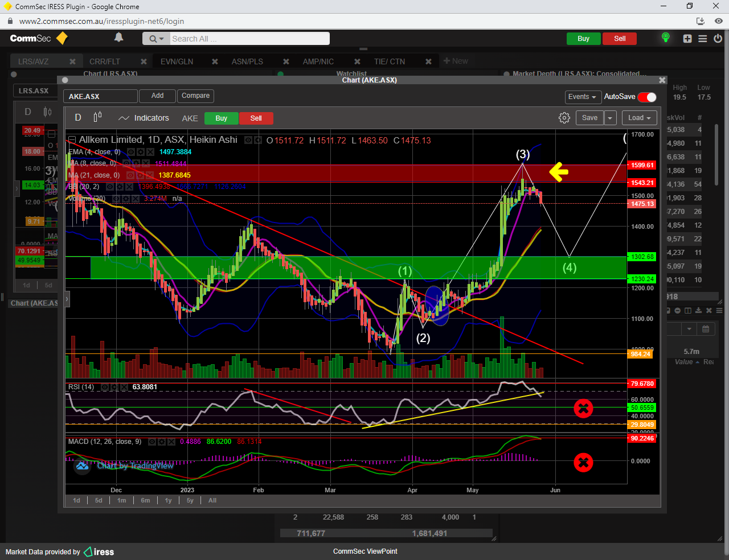Hide the RSI (14) indicator via eye icon

pyautogui.click(x=105, y=387)
